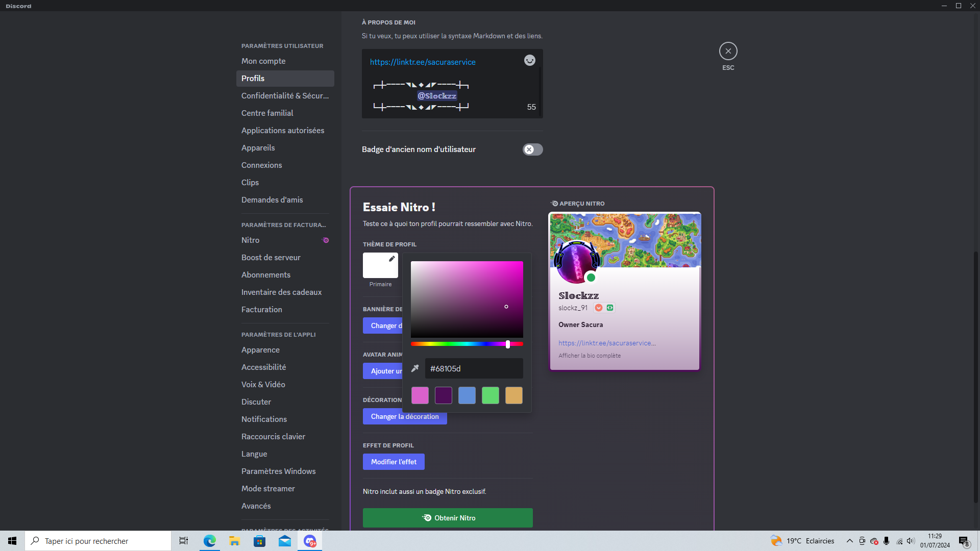Click the weather widget in taskbar

pyautogui.click(x=802, y=541)
